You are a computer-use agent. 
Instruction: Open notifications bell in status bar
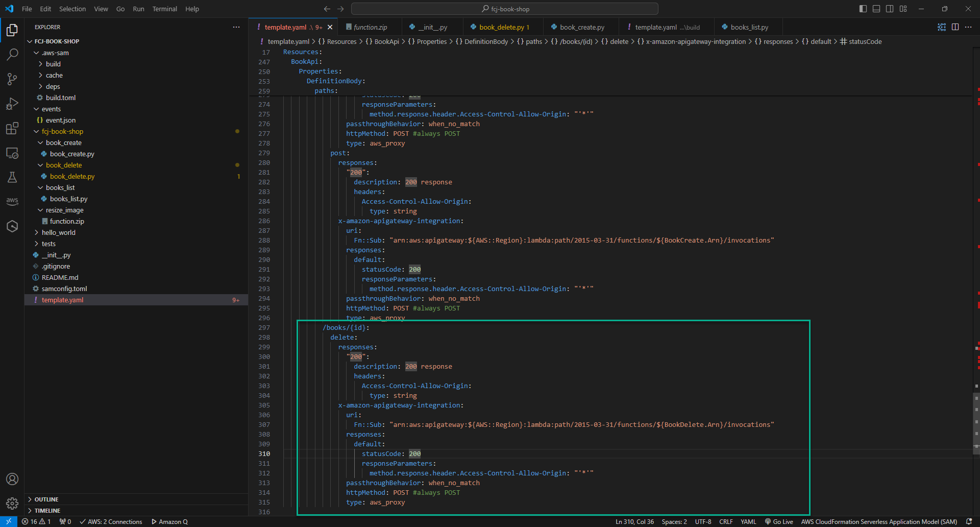pos(969,521)
